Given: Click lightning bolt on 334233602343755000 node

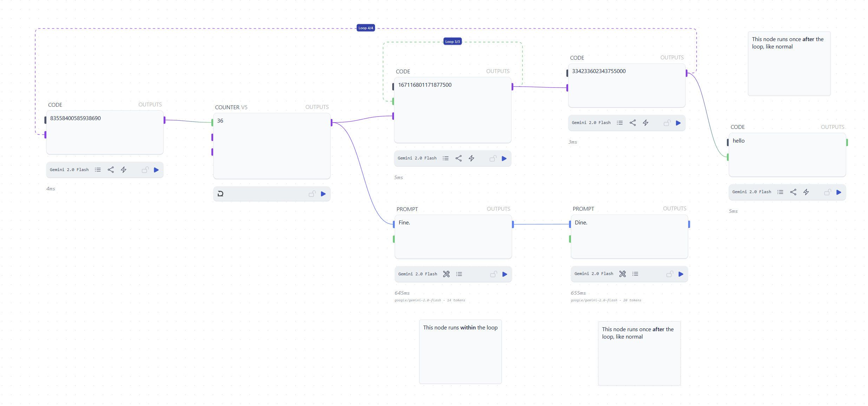Looking at the screenshot, I should click(645, 123).
